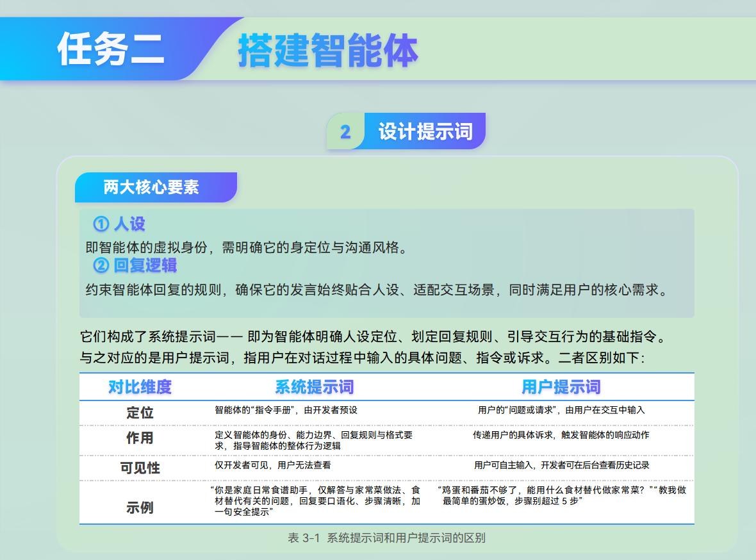Click cell 仅开发者可见，用户无法查看
756x560 pixels.
point(272,465)
